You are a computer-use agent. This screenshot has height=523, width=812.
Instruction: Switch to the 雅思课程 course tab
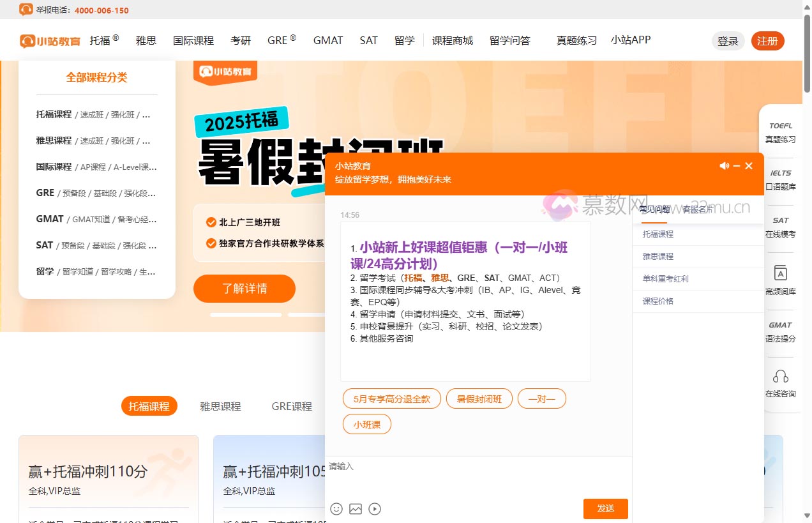[220, 406]
